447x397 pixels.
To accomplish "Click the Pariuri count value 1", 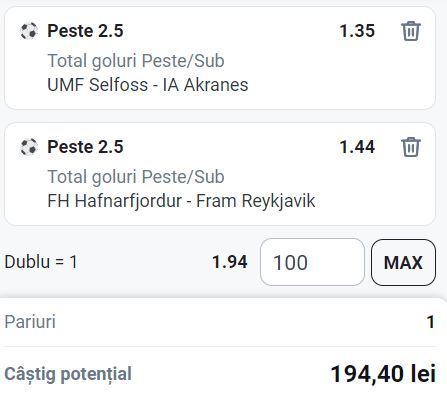I will click(431, 322).
